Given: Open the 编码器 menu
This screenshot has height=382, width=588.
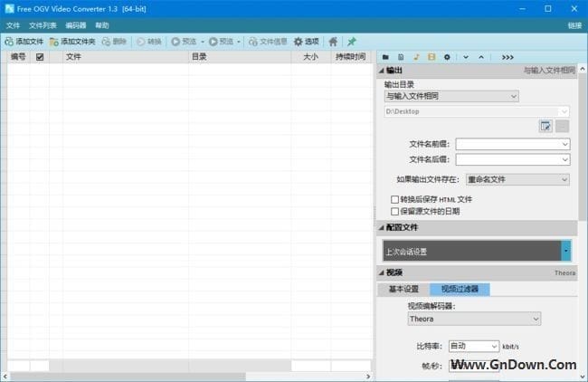Looking at the screenshot, I should (x=75, y=25).
